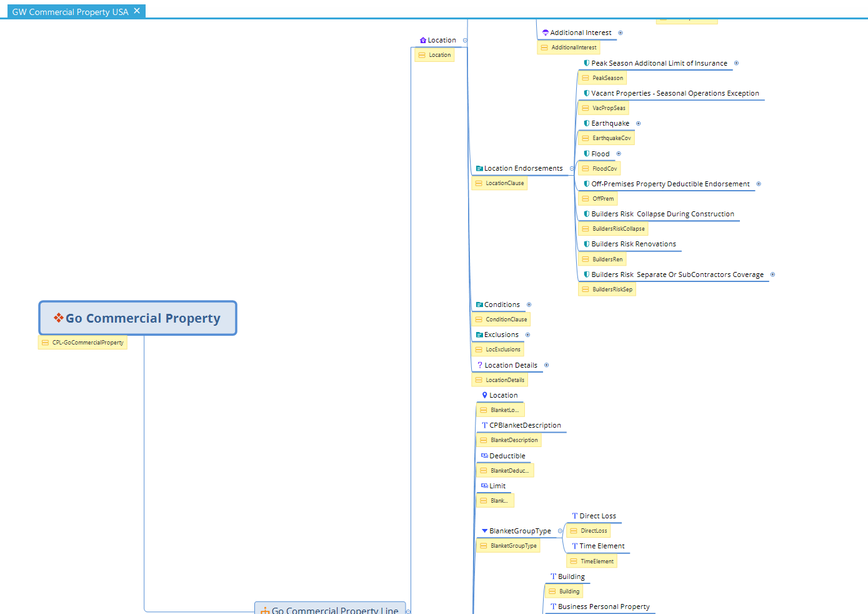This screenshot has height=614, width=868.
Task: Expand the Exclusions node
Action: point(527,335)
